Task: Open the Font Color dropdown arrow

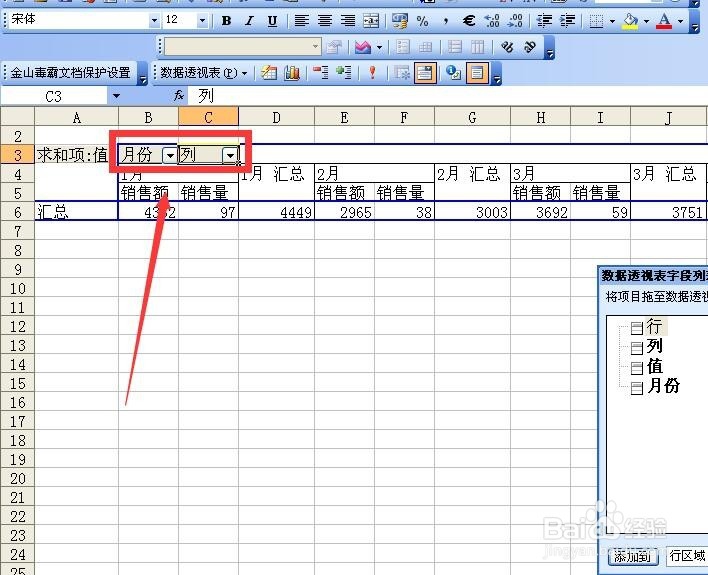Action: pyautogui.click(x=680, y=21)
